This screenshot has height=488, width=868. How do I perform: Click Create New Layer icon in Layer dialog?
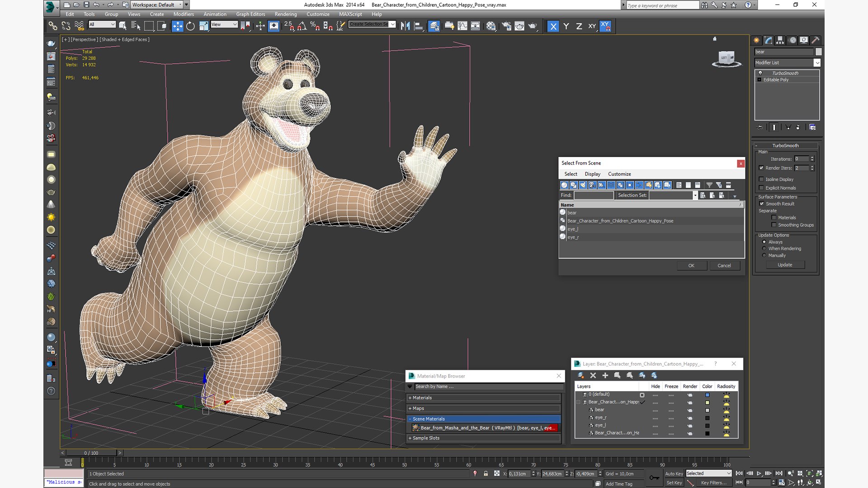point(581,375)
